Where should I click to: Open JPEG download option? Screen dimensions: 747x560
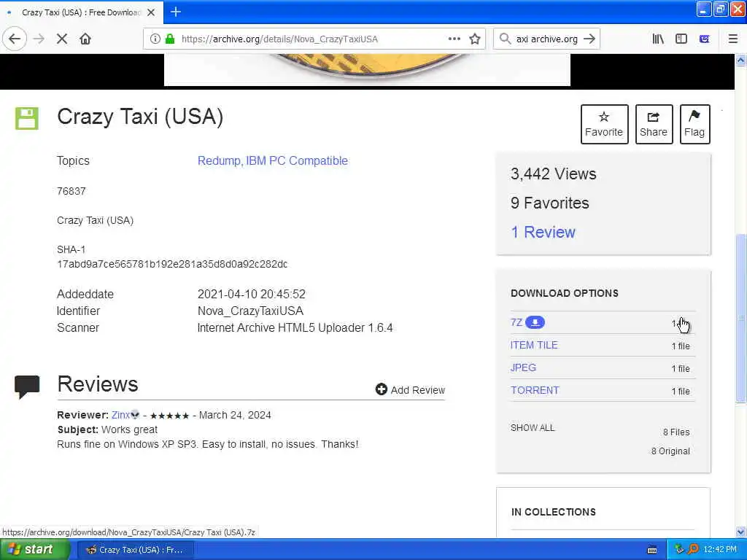523,367
